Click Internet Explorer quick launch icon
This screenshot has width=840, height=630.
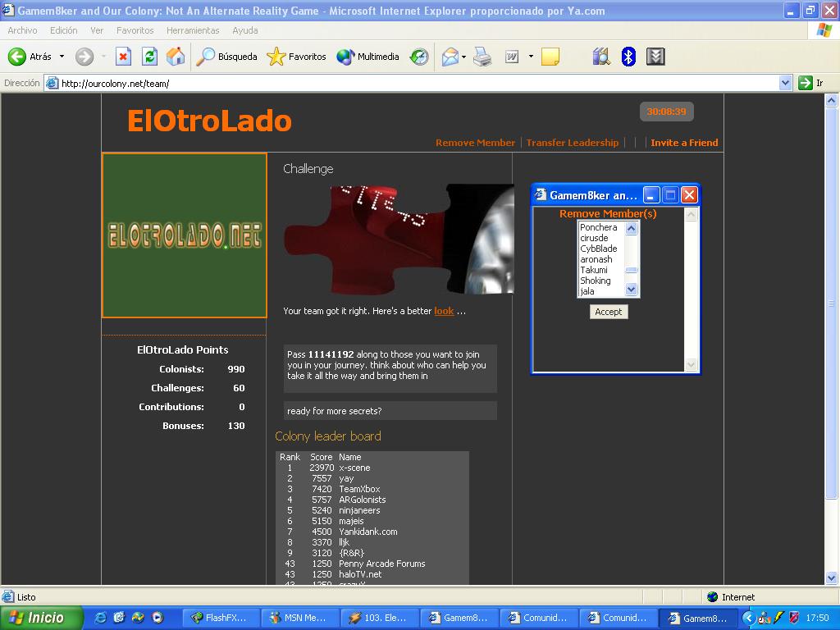pyautogui.click(x=100, y=618)
